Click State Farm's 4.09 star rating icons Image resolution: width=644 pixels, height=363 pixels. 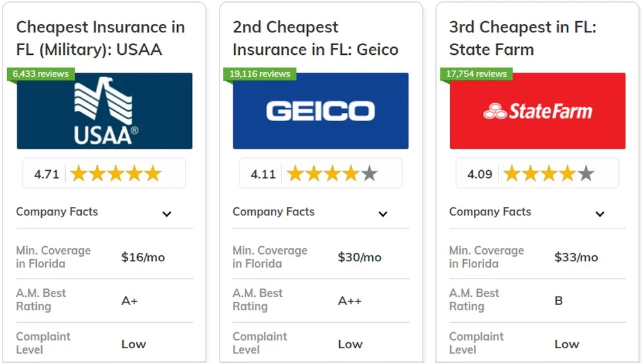coord(549,174)
